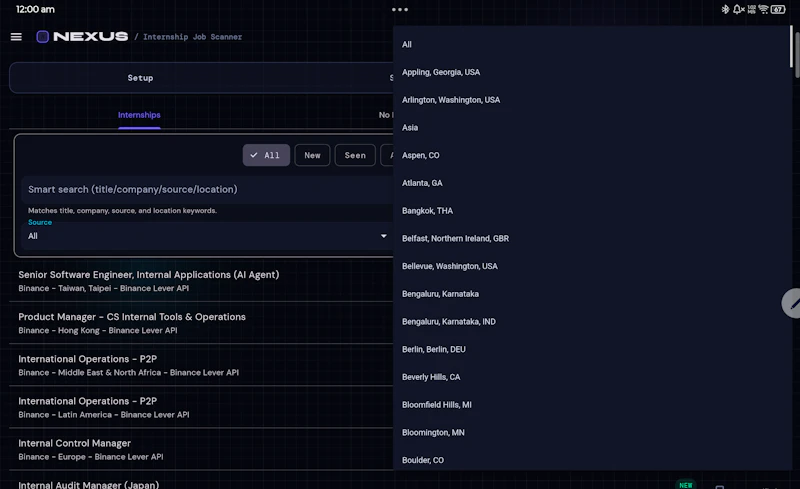
Task: Click the NEW badge at the bottom
Action: (x=686, y=485)
